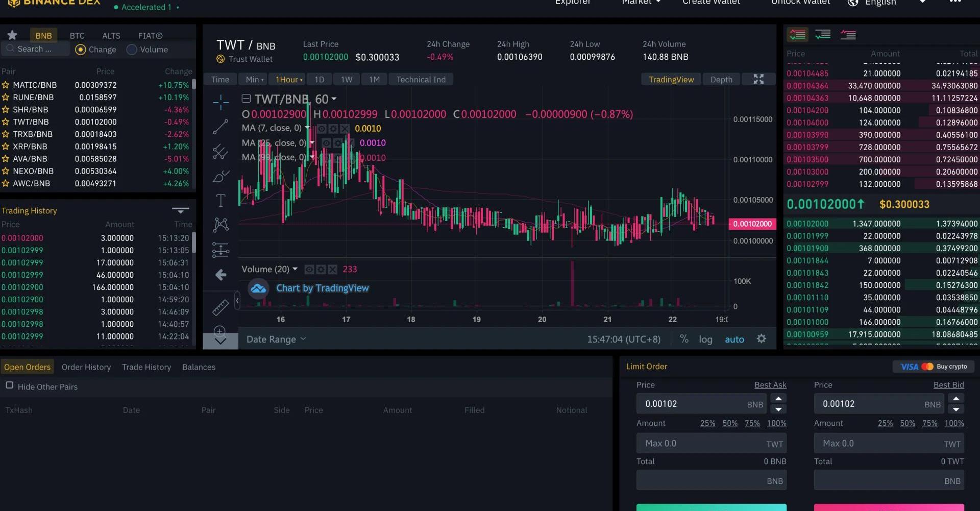Open MA 7 indicator settings gear
This screenshot has height=511, width=980.
coord(333,129)
